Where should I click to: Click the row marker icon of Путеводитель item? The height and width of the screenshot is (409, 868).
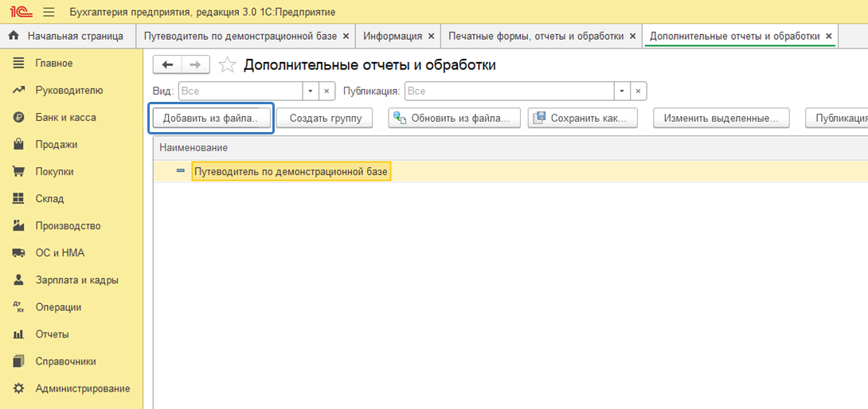(181, 172)
